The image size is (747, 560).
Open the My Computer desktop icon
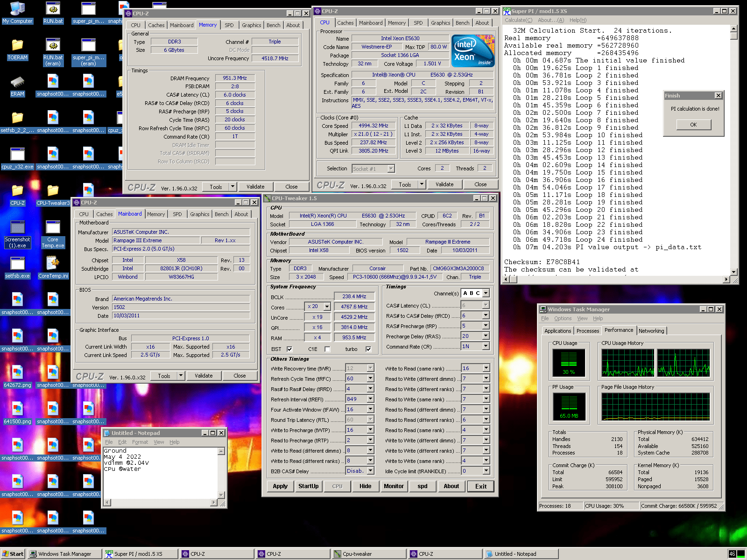click(x=17, y=9)
